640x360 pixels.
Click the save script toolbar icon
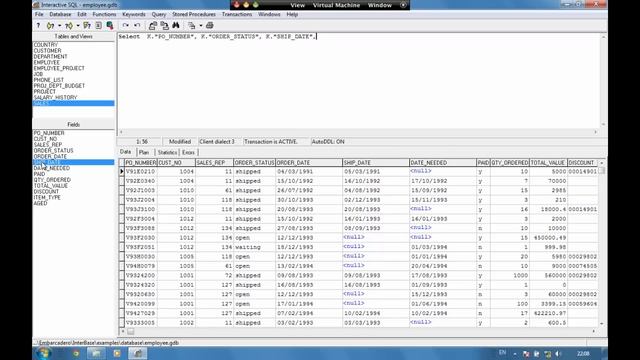[x=164, y=25]
